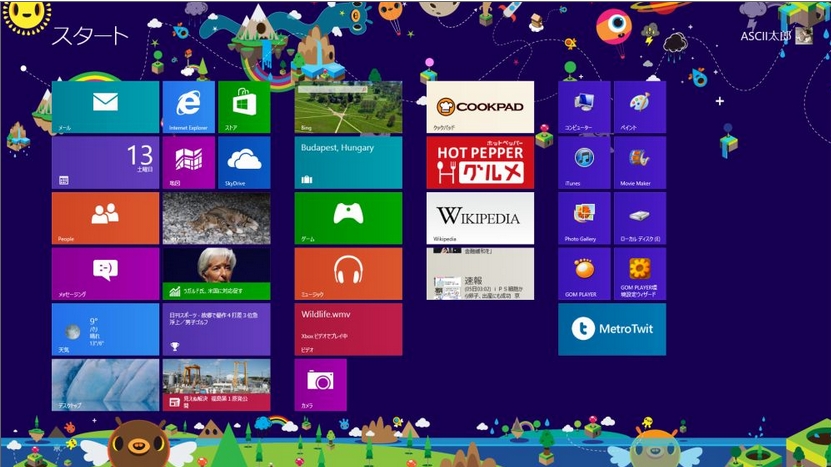The width and height of the screenshot is (831, 467).
Task: Open the Weather tile showing 9°
Action: [105, 329]
